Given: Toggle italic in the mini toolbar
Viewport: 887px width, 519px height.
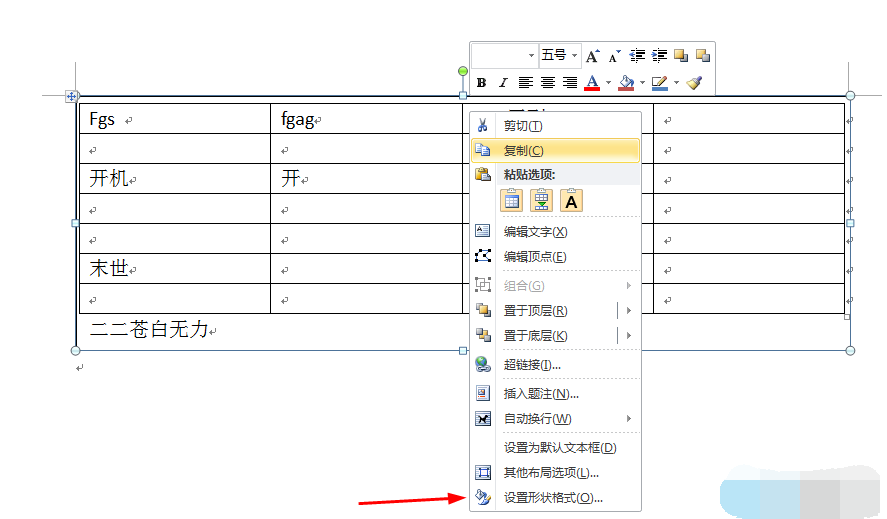Looking at the screenshot, I should click(x=503, y=83).
